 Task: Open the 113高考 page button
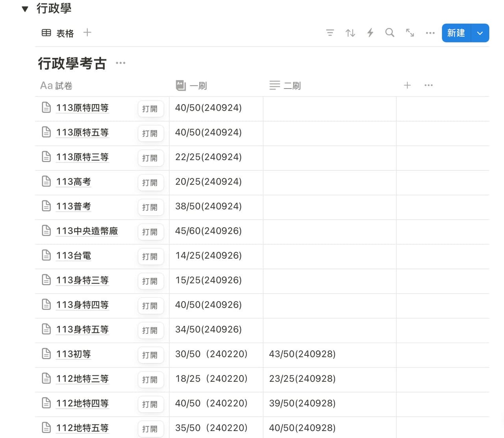pyautogui.click(x=150, y=183)
